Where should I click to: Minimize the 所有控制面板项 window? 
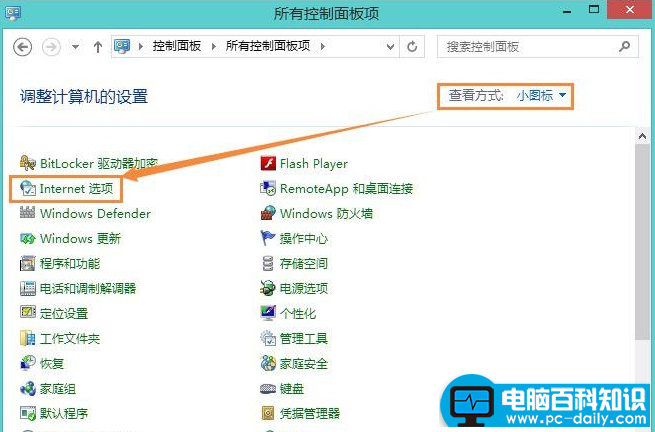pos(567,11)
